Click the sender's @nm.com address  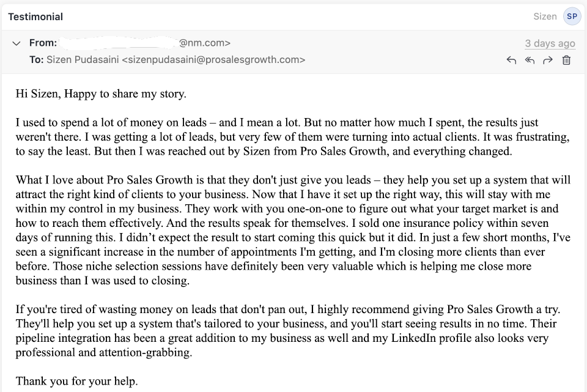pos(204,43)
